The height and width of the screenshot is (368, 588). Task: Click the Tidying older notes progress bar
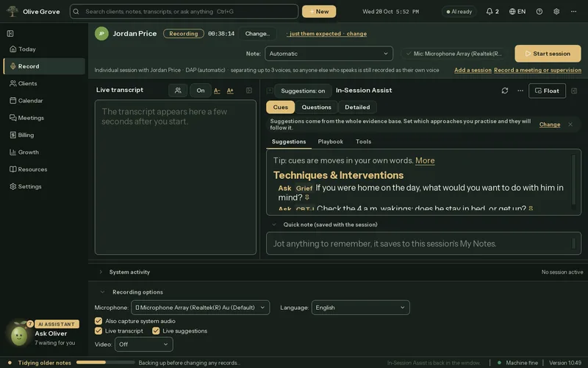[105, 363]
